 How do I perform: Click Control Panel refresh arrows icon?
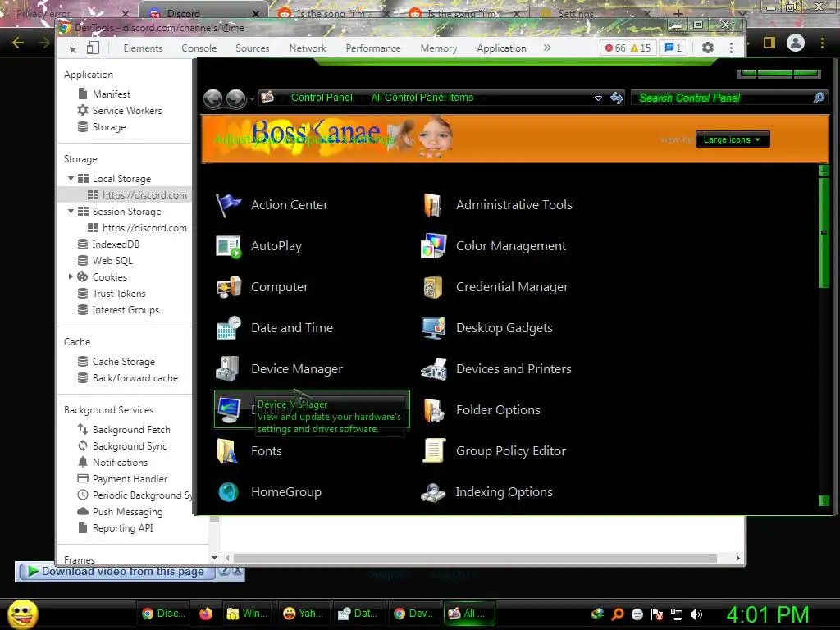(x=617, y=98)
